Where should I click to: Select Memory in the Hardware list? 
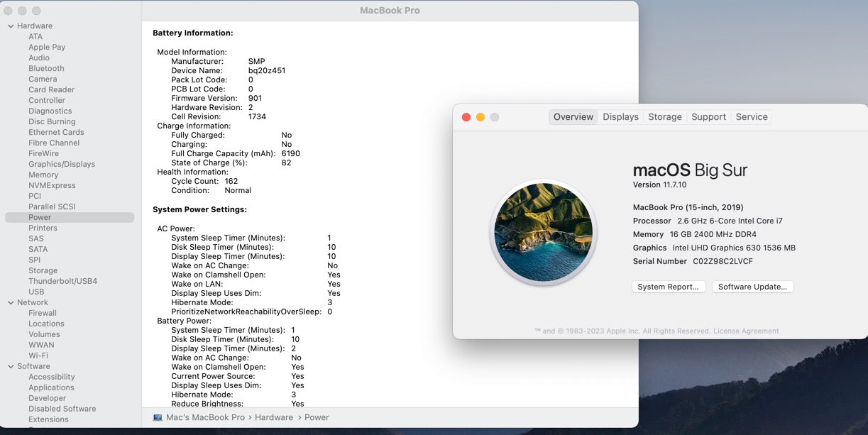[x=43, y=175]
